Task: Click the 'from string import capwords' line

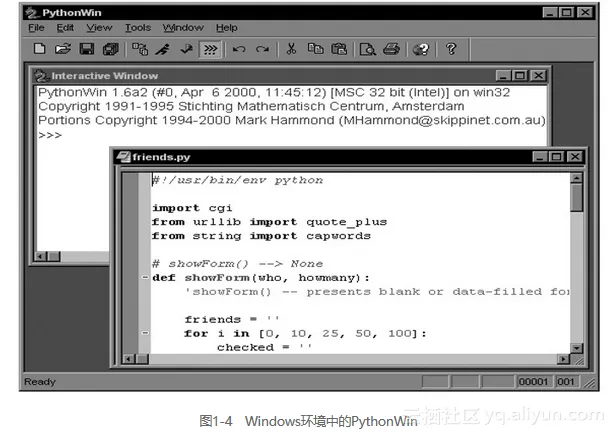Action: pos(261,236)
